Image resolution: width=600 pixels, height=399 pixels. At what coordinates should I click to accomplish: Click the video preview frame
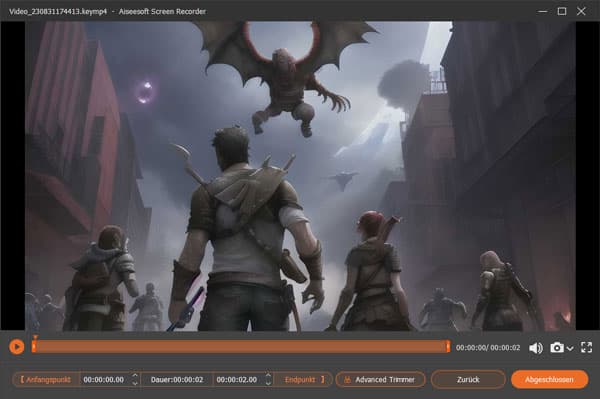(x=300, y=176)
